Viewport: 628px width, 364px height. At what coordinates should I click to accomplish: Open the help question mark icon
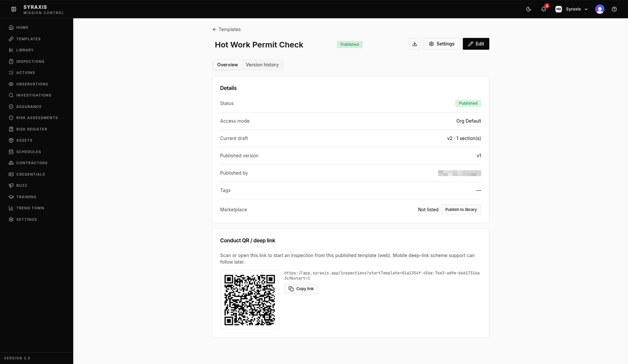[614, 9]
